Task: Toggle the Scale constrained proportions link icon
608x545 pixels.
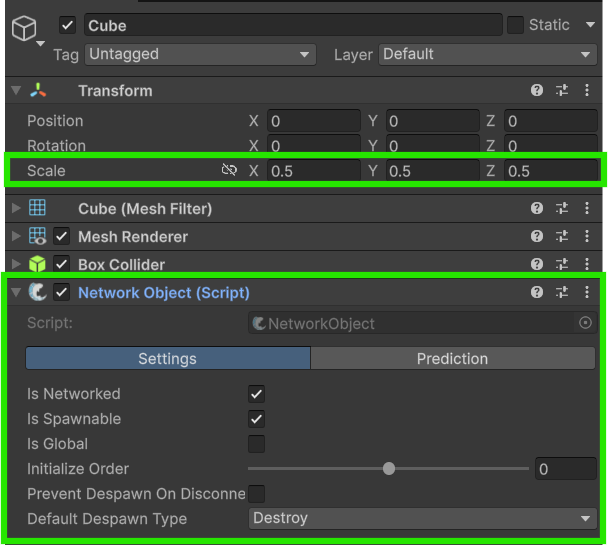Action: pos(229,170)
